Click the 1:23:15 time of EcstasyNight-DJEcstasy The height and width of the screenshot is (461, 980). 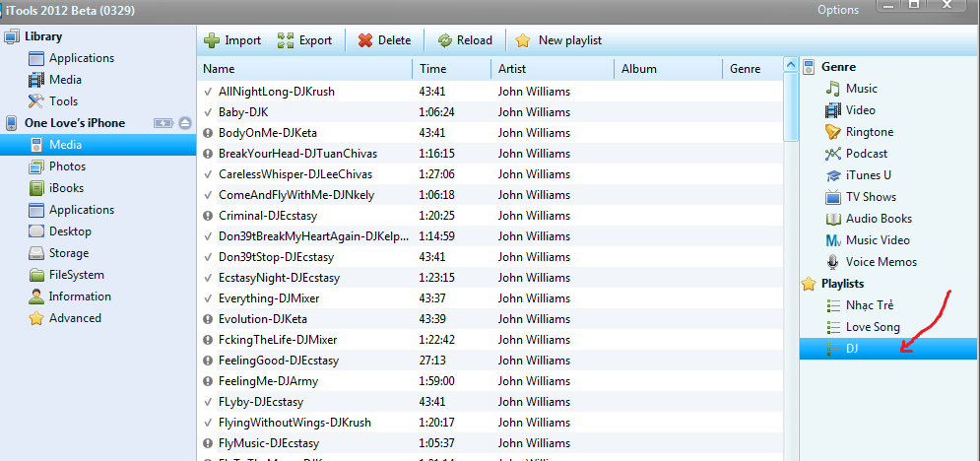pyautogui.click(x=437, y=278)
